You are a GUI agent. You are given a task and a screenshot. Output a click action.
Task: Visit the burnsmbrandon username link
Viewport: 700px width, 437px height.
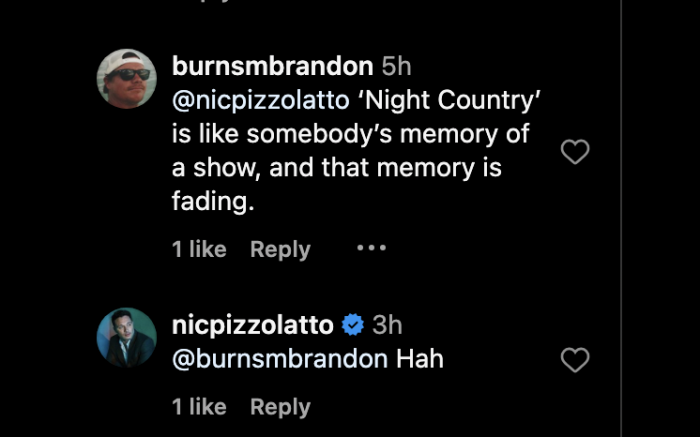click(273, 66)
